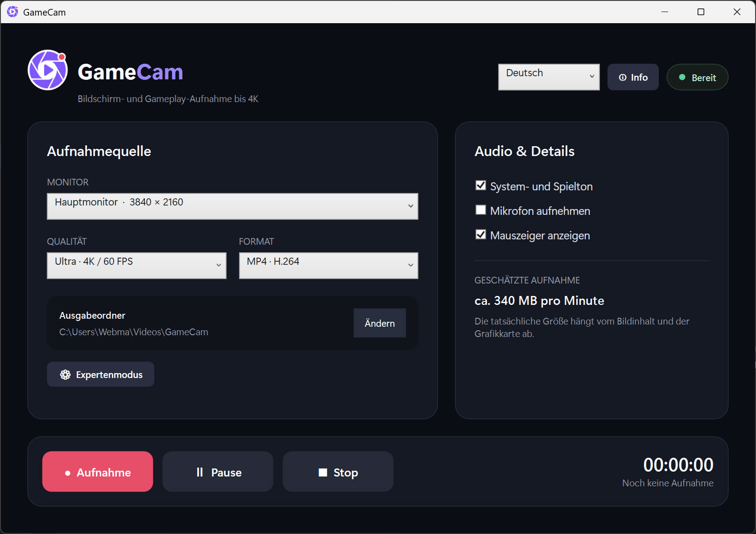
Task: Open the MP4 H.264 format dropdown
Action: 329,266
